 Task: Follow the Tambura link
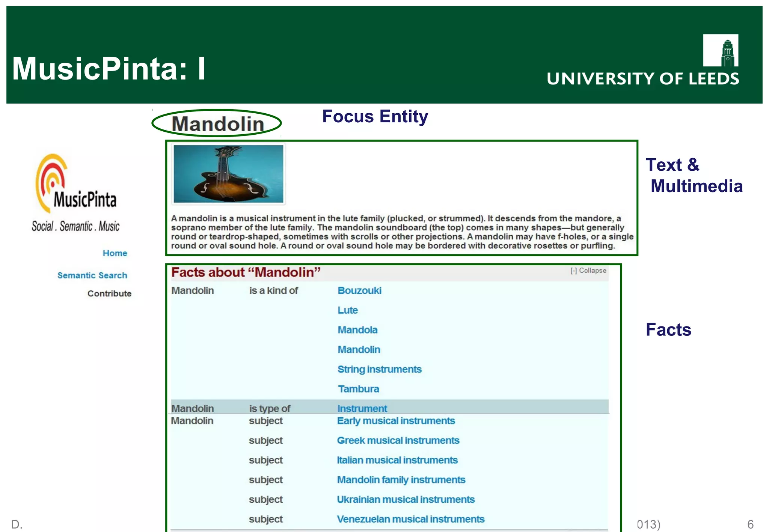click(359, 389)
